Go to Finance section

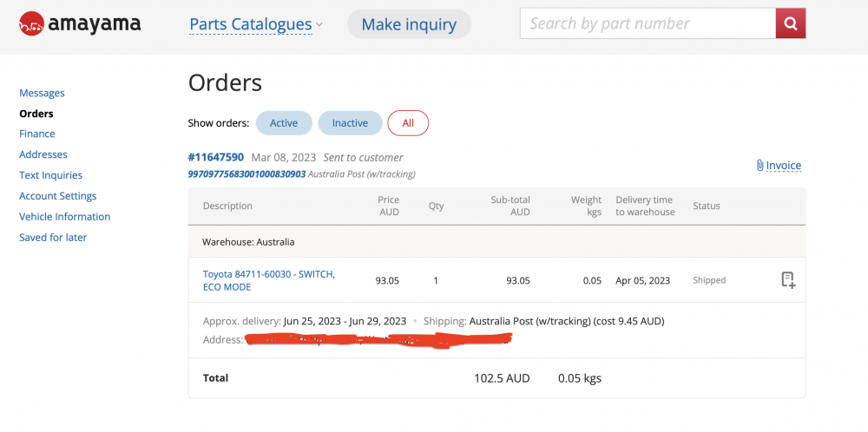[x=37, y=134]
